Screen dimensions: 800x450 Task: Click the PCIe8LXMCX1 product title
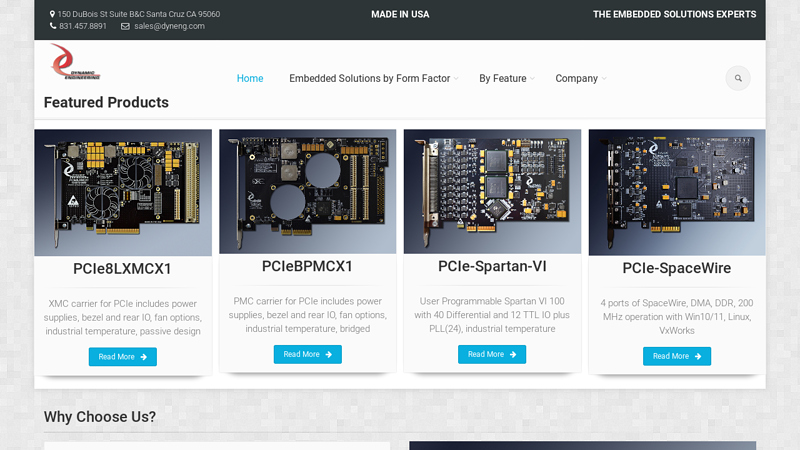coord(122,269)
